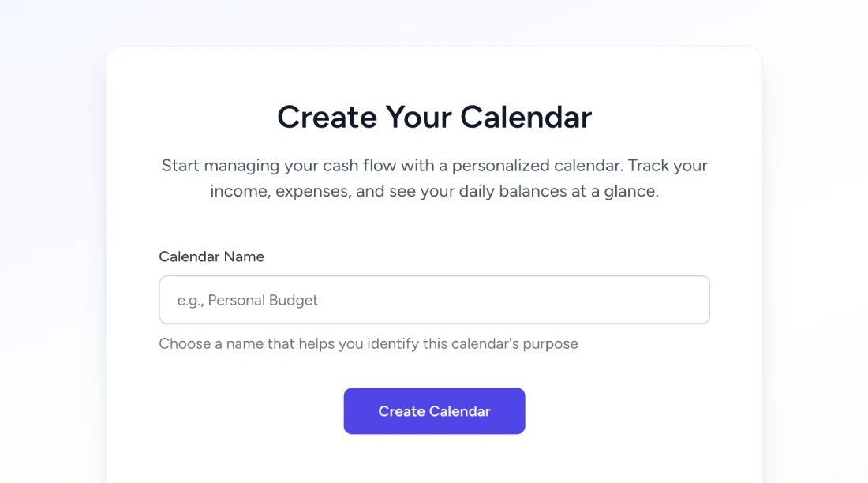The height and width of the screenshot is (483, 868).
Task: Click the 'Calendar Name' label above the input
Action: 211,256
